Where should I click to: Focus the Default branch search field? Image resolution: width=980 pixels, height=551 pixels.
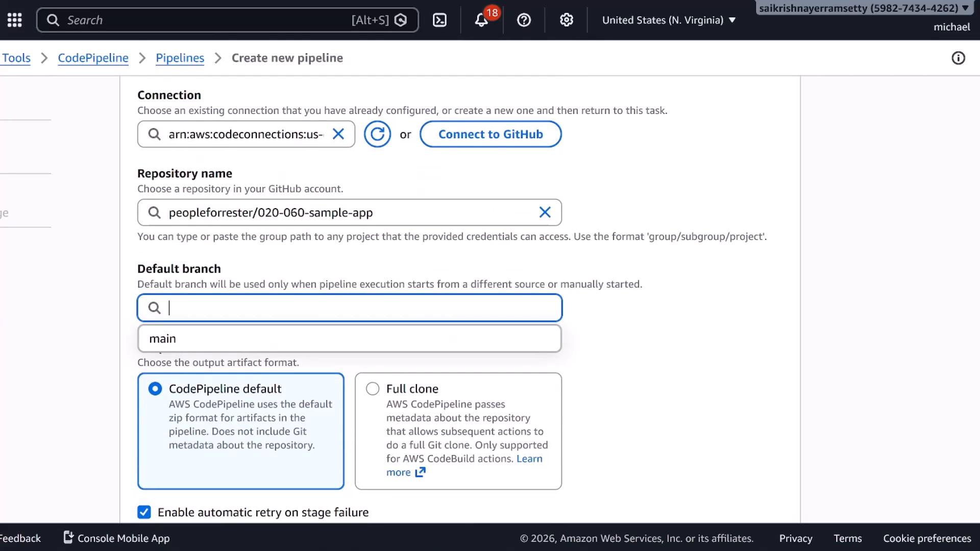350,308
